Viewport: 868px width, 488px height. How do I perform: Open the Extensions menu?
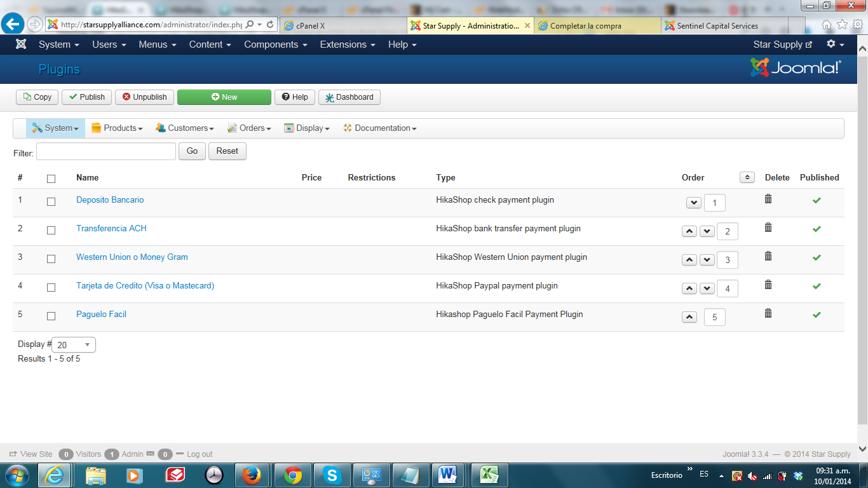click(348, 44)
